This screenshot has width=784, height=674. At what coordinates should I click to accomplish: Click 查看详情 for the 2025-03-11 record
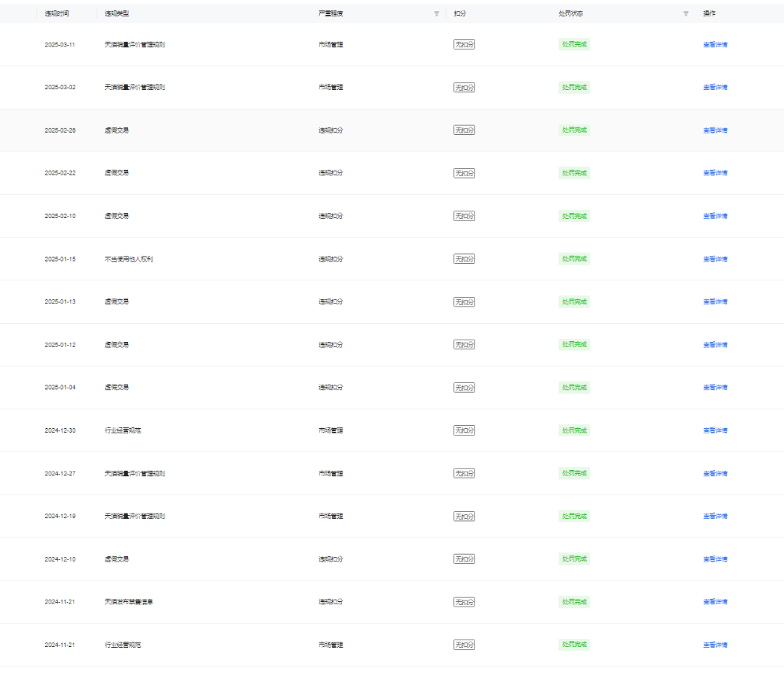point(714,44)
